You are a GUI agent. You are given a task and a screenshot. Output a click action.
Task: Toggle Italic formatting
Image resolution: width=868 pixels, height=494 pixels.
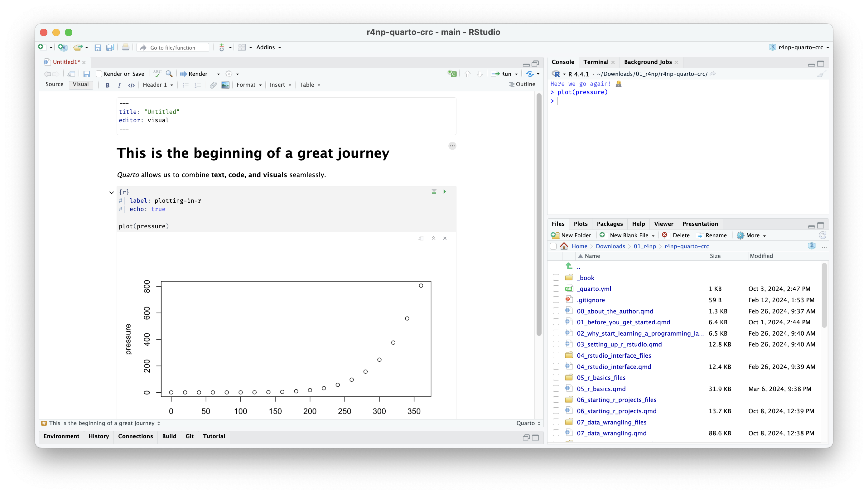pos(119,85)
